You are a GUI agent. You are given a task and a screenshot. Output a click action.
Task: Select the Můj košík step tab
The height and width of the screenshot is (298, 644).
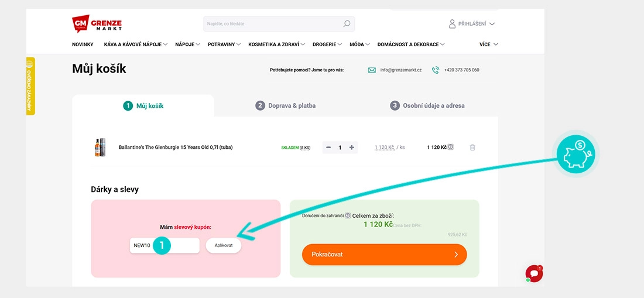143,105
